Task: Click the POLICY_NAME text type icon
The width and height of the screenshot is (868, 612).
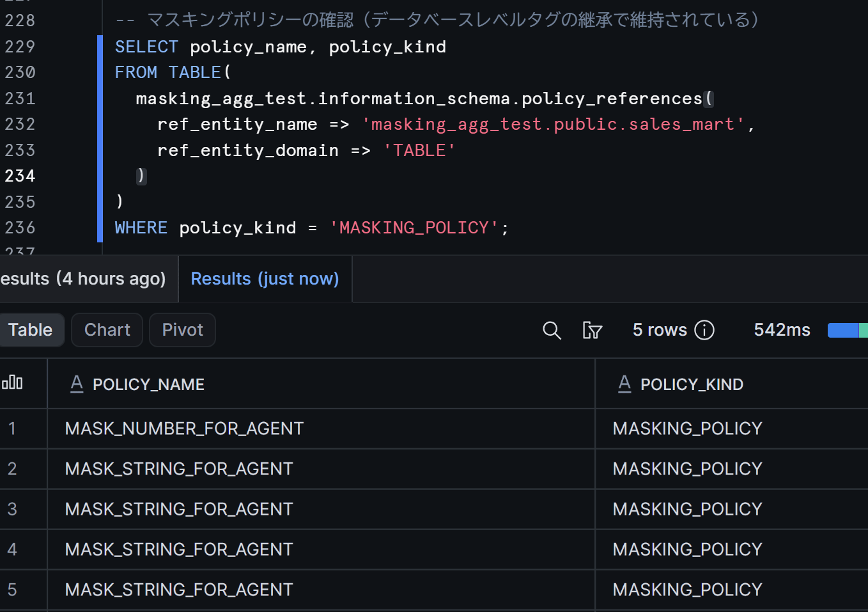Action: point(77,384)
